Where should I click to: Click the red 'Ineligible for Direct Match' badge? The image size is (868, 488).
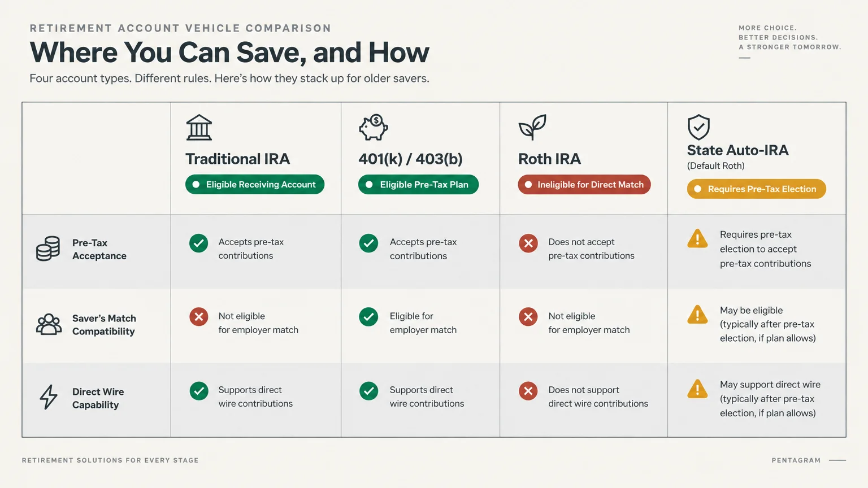click(x=584, y=185)
